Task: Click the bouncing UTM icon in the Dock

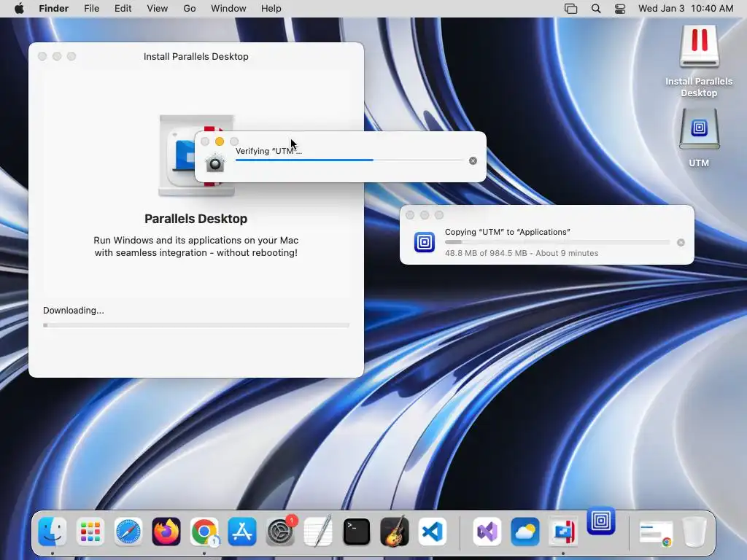Action: pyautogui.click(x=601, y=521)
